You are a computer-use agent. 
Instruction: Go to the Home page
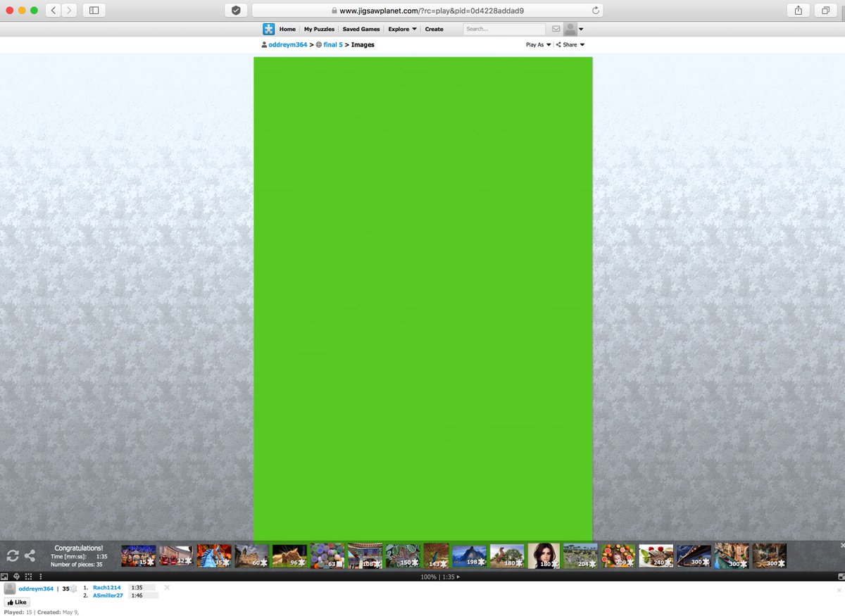click(x=287, y=29)
